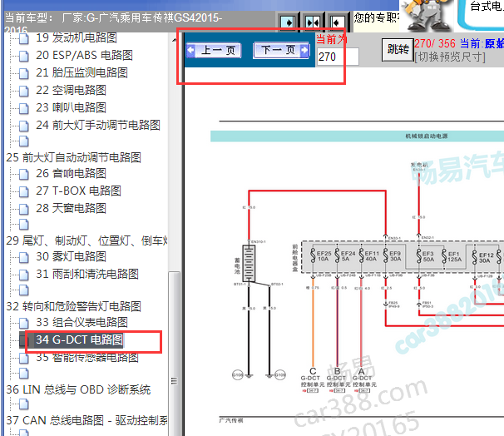Click the EF3 50A fuse label
The height and width of the screenshot is (436, 504).
(428, 256)
